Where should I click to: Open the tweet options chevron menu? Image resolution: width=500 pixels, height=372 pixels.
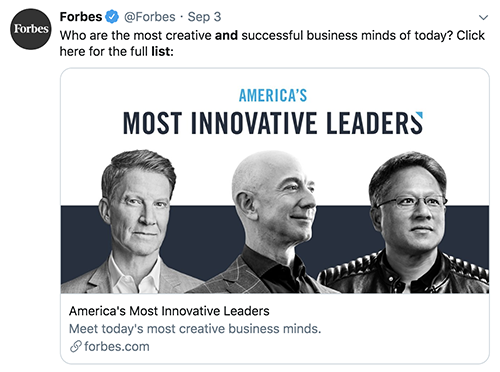tap(483, 17)
